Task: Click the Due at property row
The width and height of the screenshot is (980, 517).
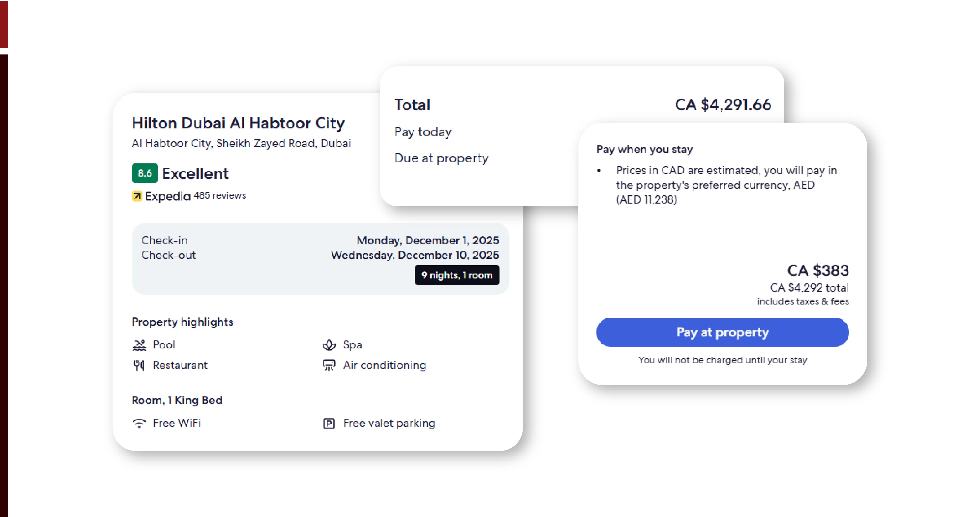Action: coord(441,158)
